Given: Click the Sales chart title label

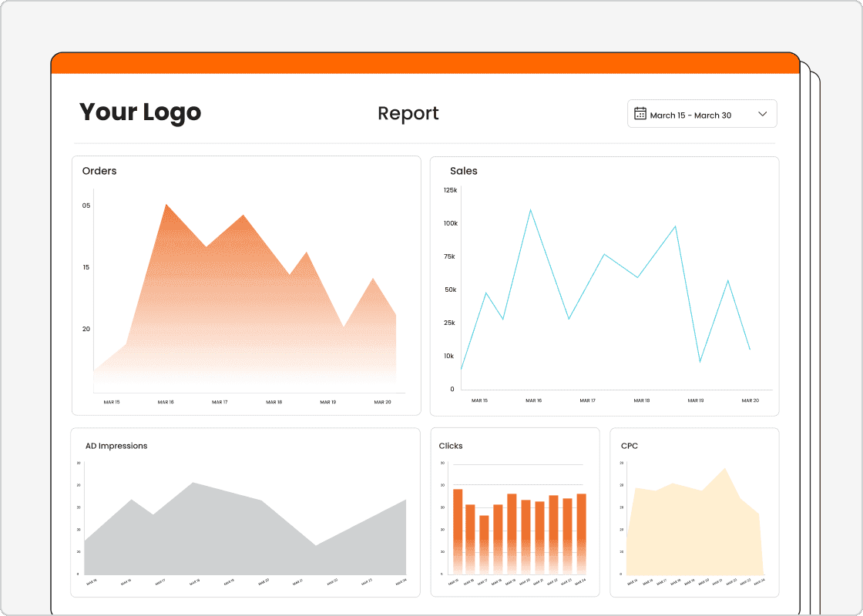Looking at the screenshot, I should tap(464, 170).
